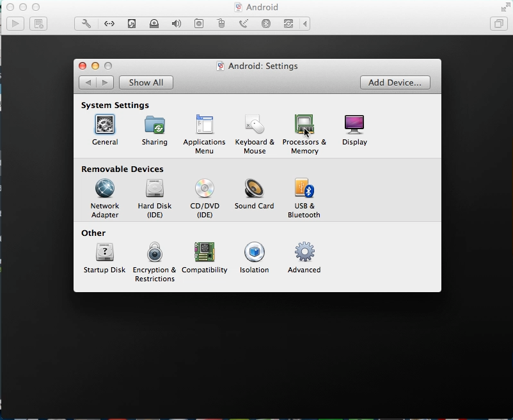Go back using the Settings left arrow button
Image resolution: width=513 pixels, height=420 pixels.
[88, 82]
